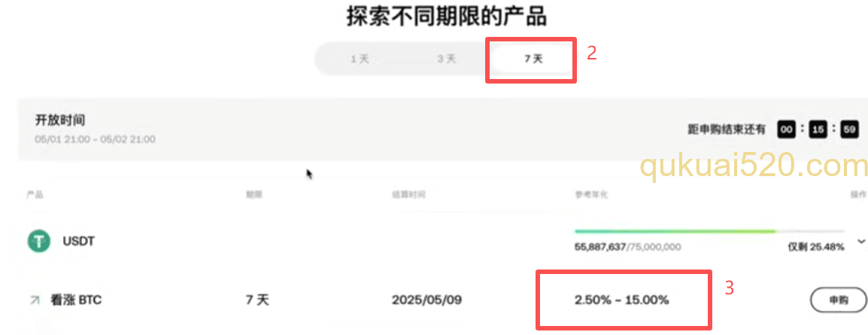Select the 1天 duration tab
Image resolution: width=868 pixels, height=335 pixels.
[360, 59]
